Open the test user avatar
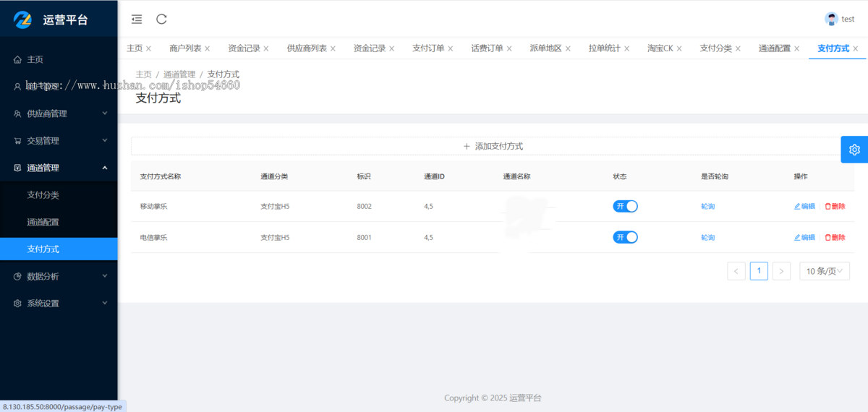 point(831,19)
